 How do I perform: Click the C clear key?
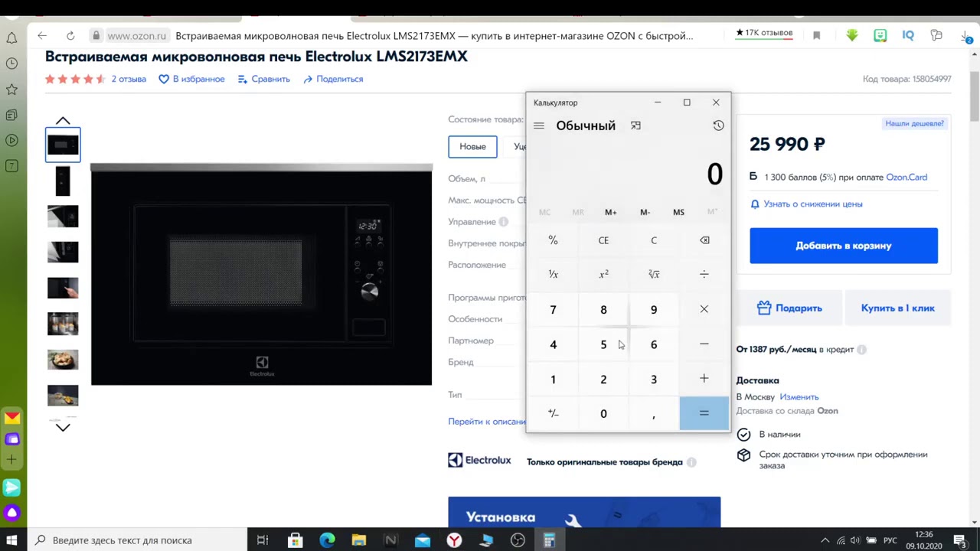coord(654,240)
